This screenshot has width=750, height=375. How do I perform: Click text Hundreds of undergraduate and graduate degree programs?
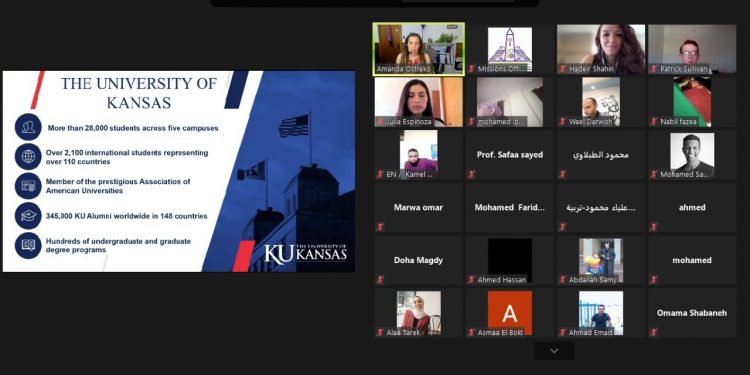click(x=118, y=245)
